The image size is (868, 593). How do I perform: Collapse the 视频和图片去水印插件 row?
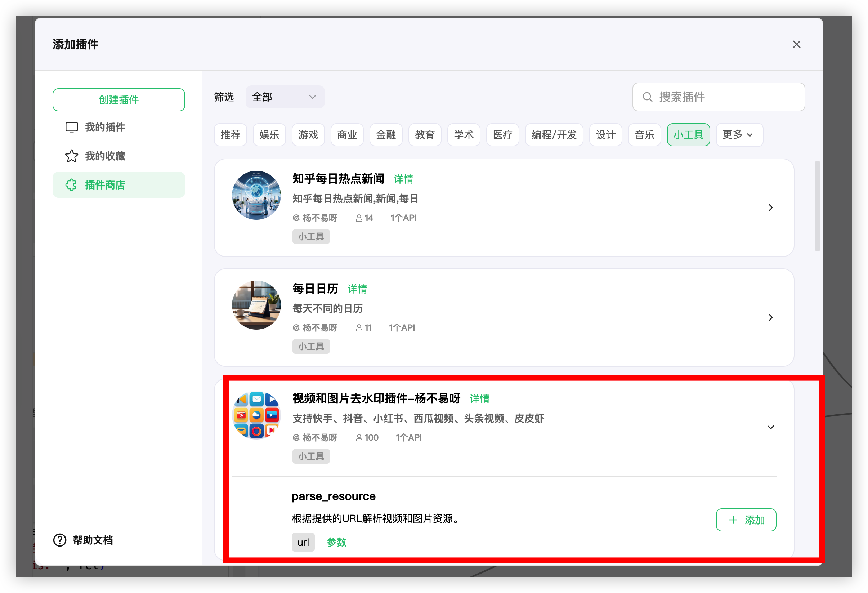coord(770,428)
